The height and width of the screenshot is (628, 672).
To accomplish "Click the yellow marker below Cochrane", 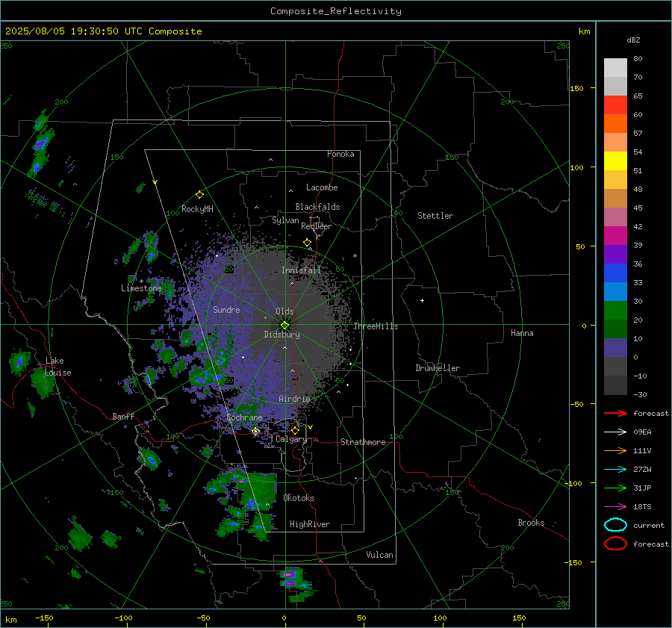I will pyautogui.click(x=255, y=432).
